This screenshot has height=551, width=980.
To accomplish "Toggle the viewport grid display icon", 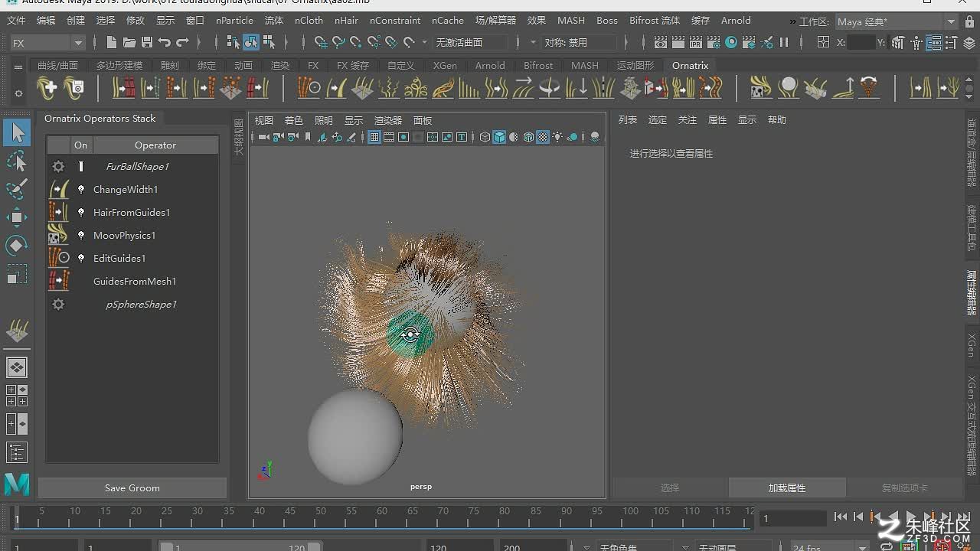I will [x=374, y=138].
